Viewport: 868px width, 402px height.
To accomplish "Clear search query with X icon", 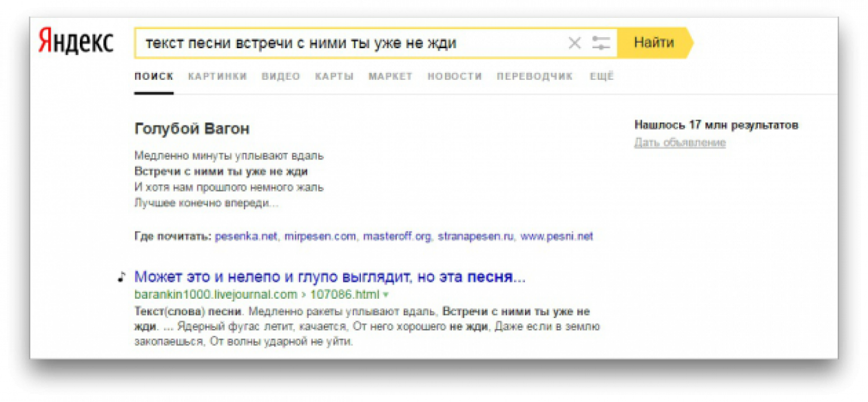I will click(x=575, y=43).
